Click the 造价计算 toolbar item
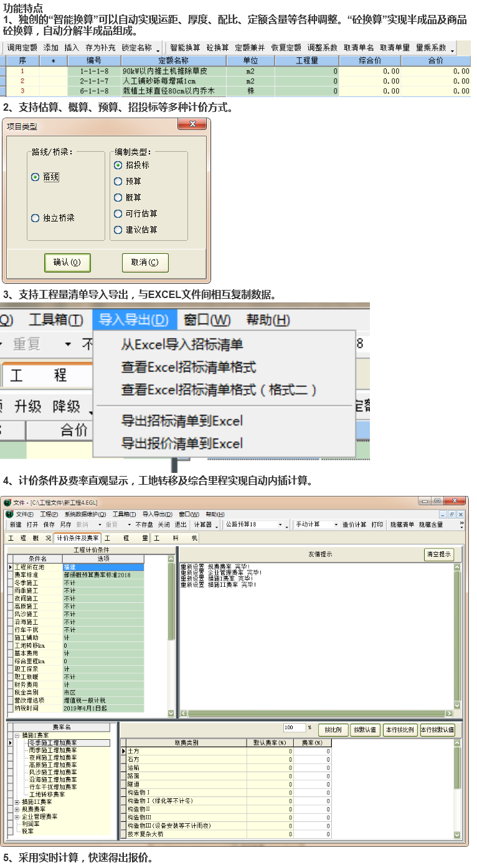This screenshot has width=477, height=868. tap(354, 525)
